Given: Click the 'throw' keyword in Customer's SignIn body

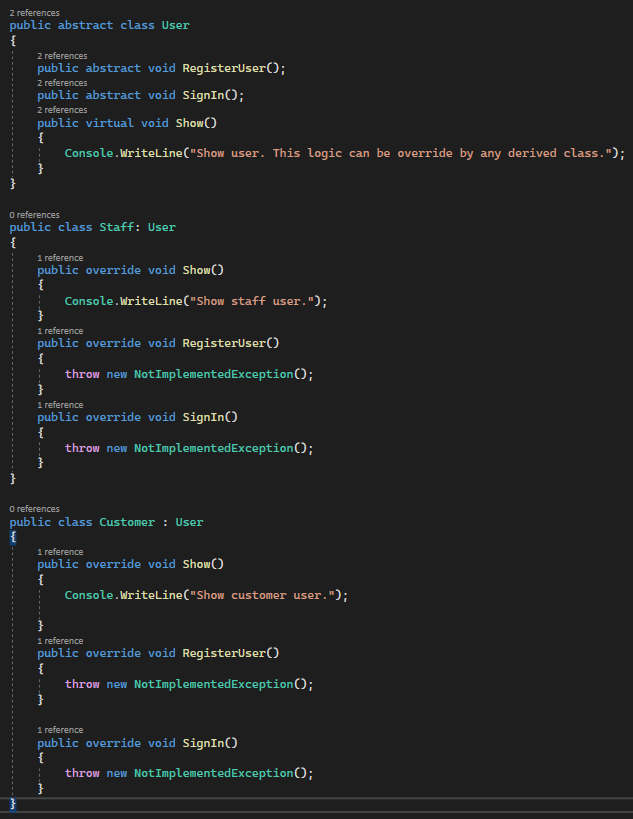Looking at the screenshot, I should click(x=82, y=774).
